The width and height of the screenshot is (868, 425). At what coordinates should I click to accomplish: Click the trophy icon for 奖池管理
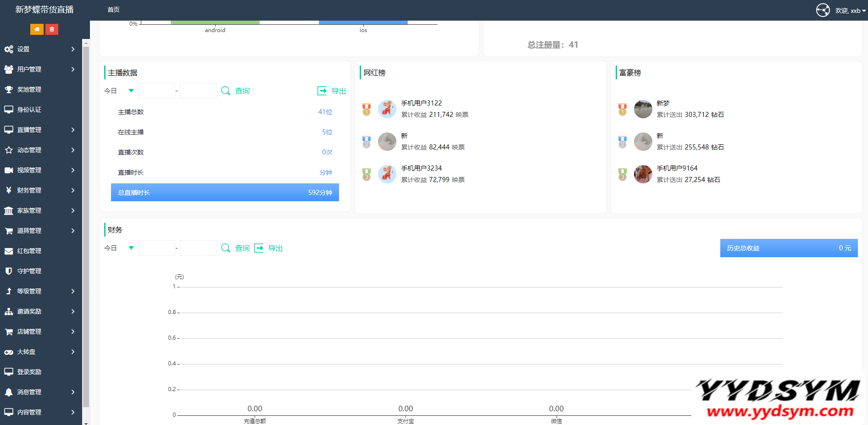tap(9, 89)
